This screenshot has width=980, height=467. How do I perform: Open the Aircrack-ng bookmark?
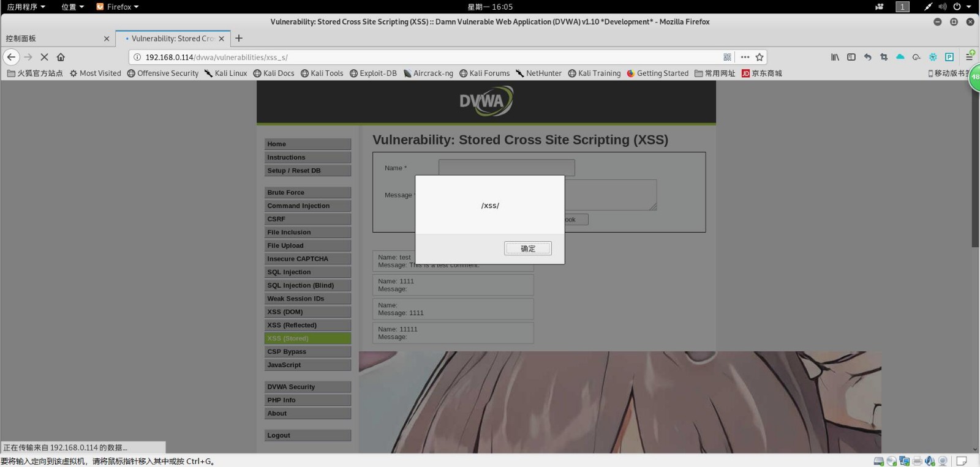(428, 73)
